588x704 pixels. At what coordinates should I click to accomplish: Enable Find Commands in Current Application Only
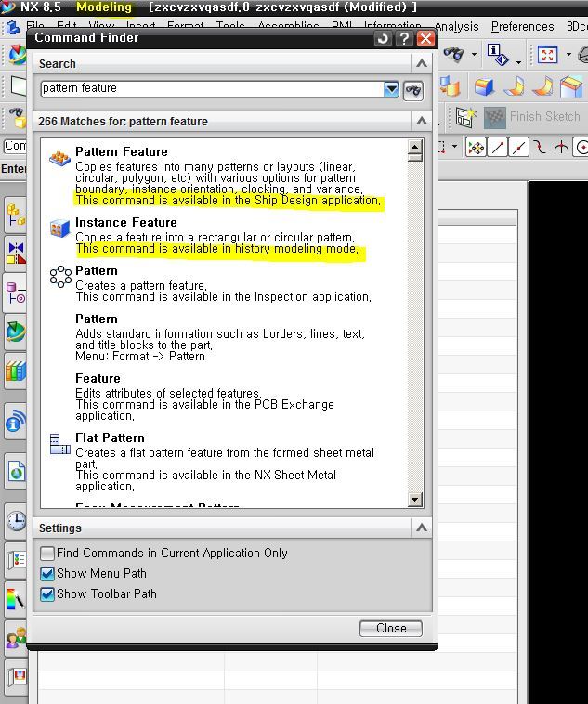tap(47, 554)
